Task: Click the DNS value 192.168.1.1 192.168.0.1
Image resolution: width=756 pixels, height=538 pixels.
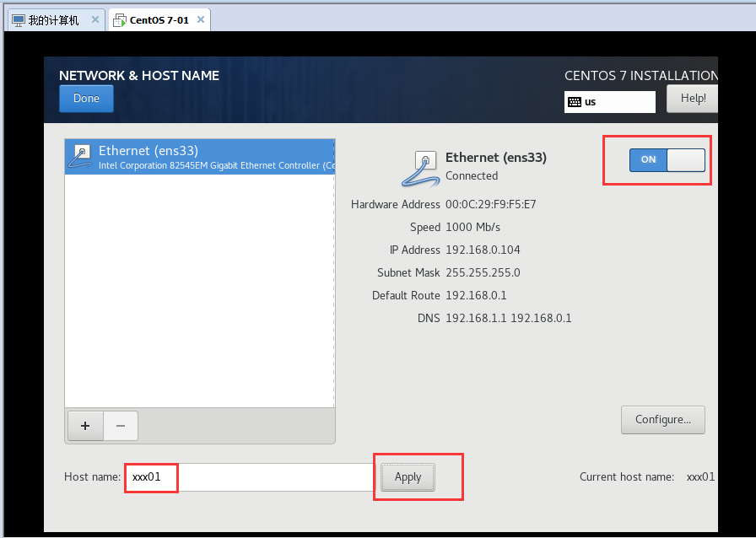Action: (x=509, y=318)
